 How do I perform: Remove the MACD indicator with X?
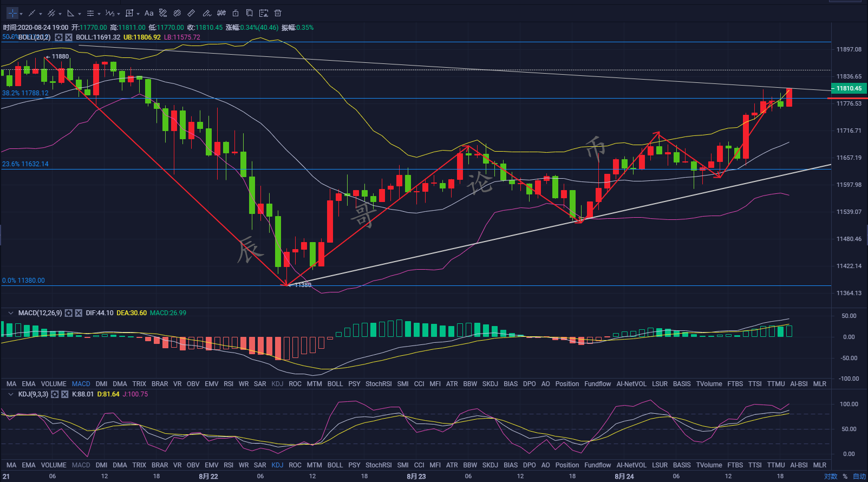click(79, 313)
